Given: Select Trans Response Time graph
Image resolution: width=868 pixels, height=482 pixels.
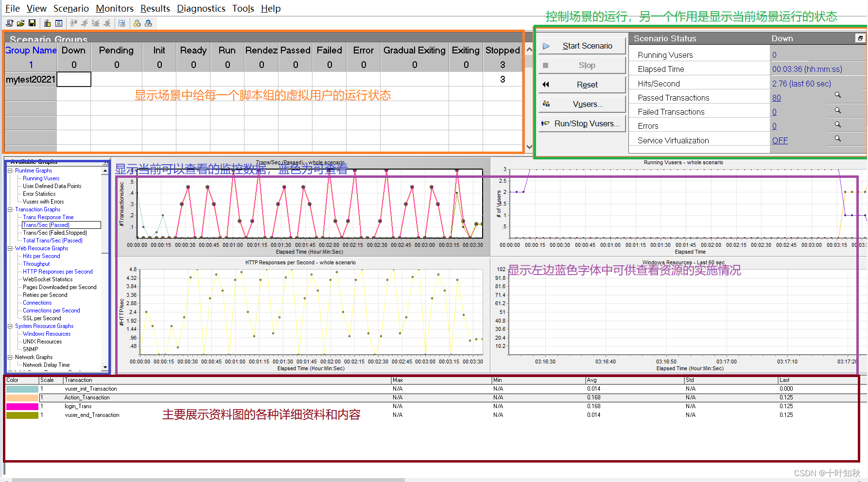Looking at the screenshot, I should (48, 217).
